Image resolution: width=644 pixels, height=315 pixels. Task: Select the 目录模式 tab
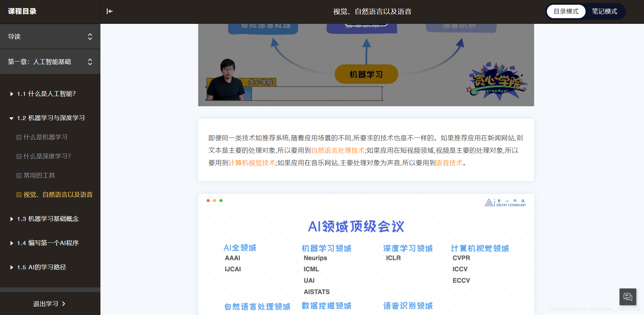pos(566,11)
